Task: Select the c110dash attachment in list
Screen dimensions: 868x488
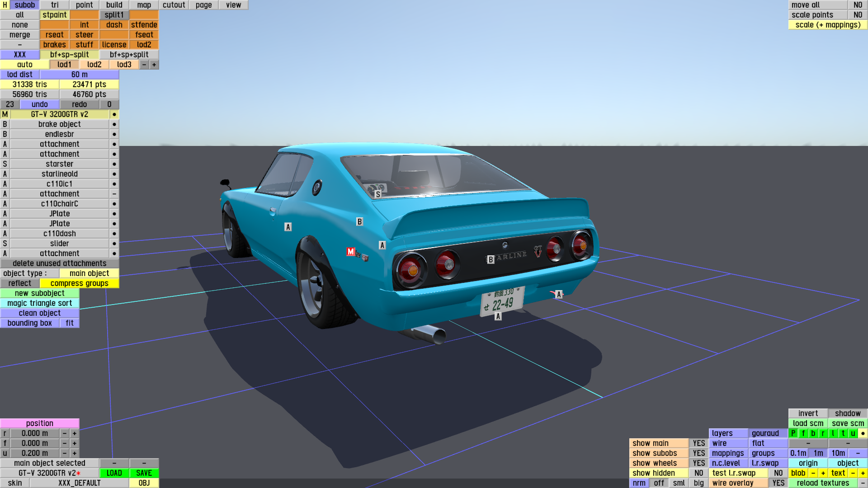Action: tap(59, 234)
